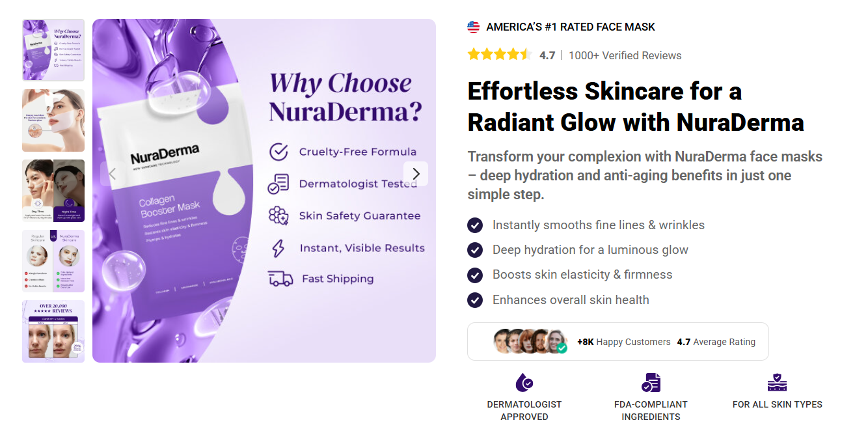The width and height of the screenshot is (868, 431).
Task: Click the Fast Shipping truck icon
Action: pyautogui.click(x=280, y=279)
